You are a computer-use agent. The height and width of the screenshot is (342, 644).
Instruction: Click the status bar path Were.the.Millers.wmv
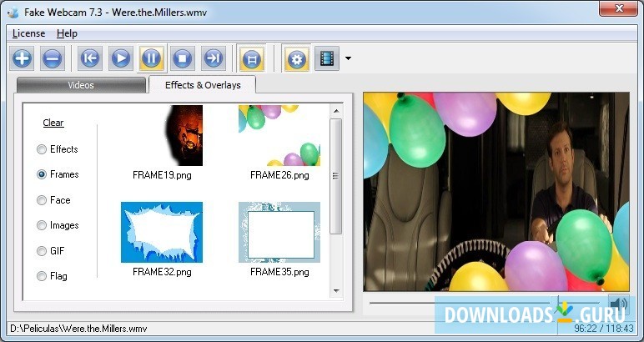78,329
